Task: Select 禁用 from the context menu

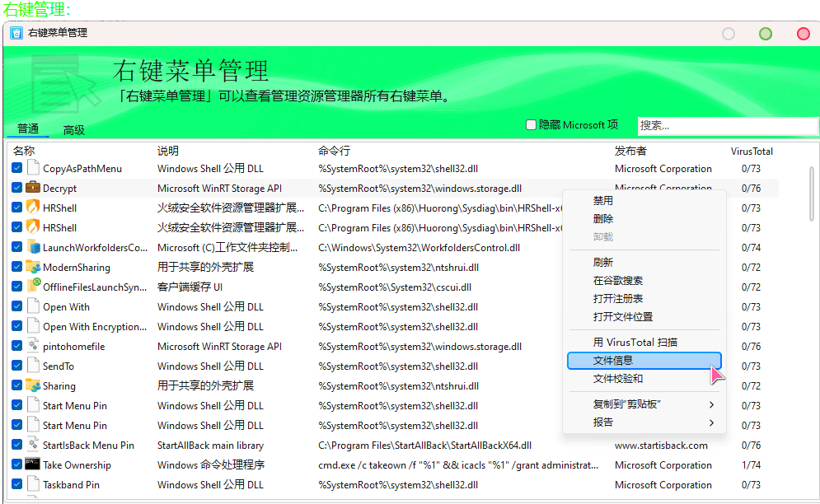Action: click(603, 200)
